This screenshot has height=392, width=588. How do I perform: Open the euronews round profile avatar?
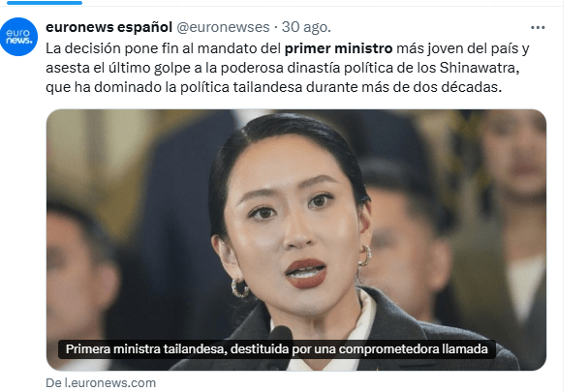18,37
